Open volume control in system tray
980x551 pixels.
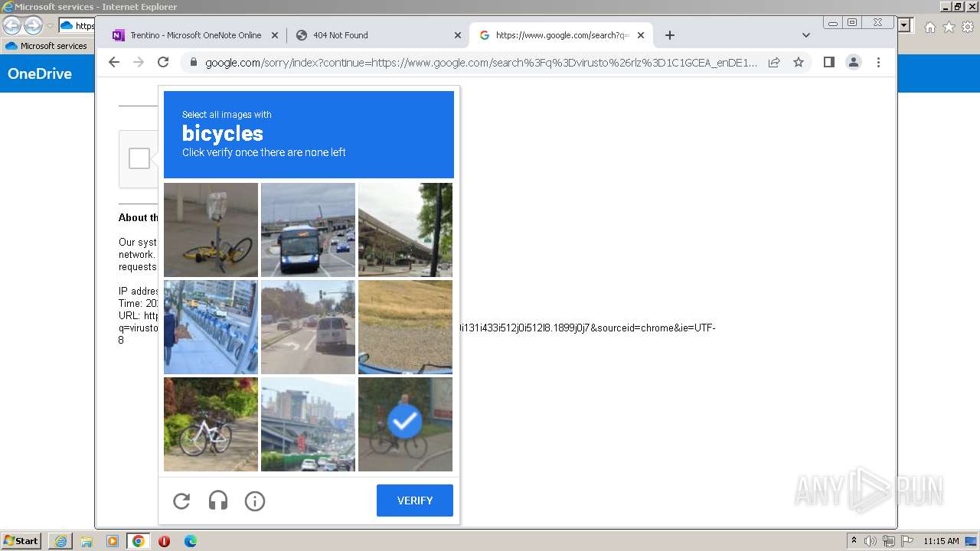(871, 541)
